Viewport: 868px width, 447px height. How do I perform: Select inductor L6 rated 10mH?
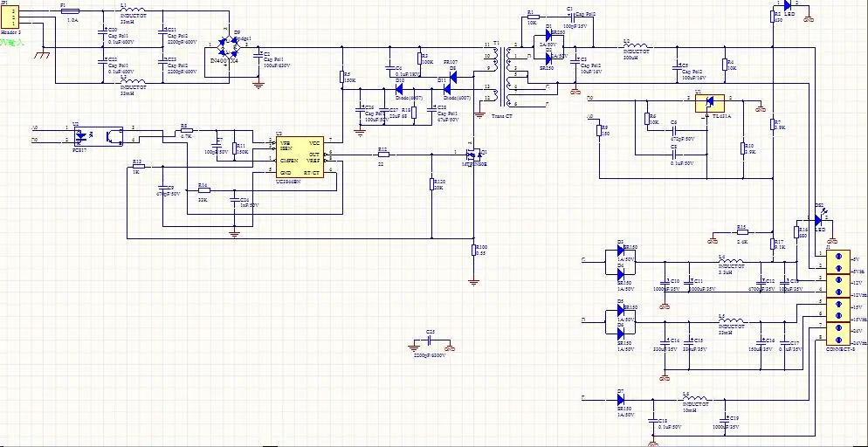[694, 400]
